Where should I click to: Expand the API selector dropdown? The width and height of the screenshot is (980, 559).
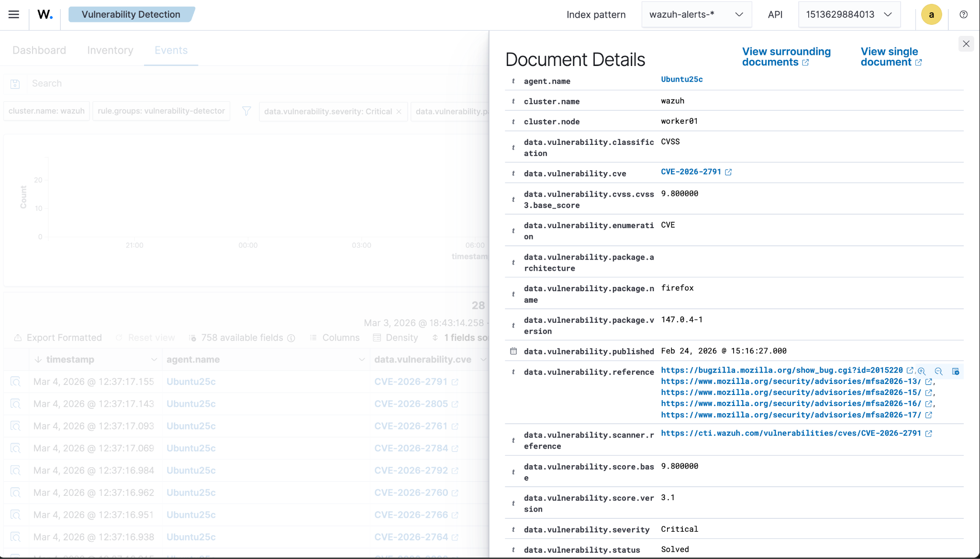(x=849, y=14)
